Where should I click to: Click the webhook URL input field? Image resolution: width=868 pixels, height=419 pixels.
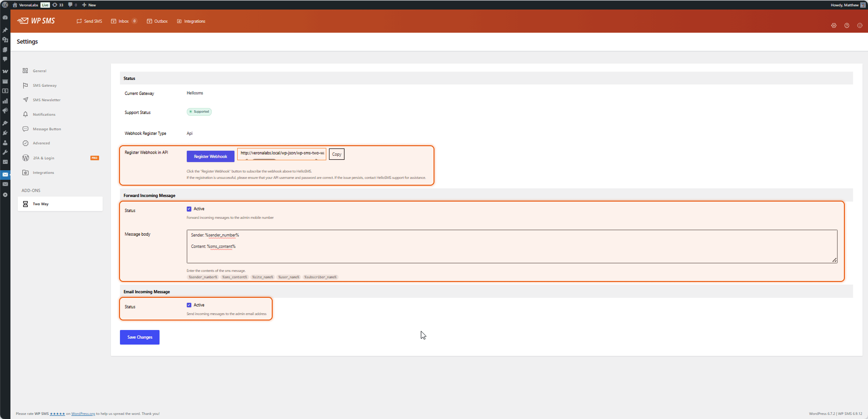[282, 153]
